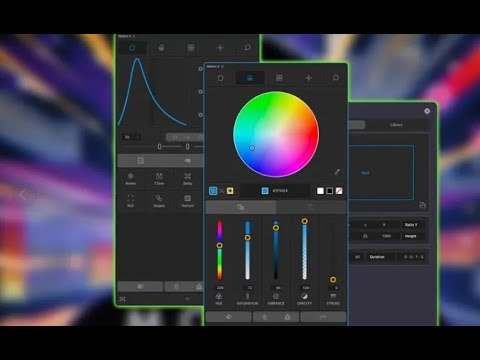
Task: Click the Saturation value field showing 72
Action: [249, 288]
